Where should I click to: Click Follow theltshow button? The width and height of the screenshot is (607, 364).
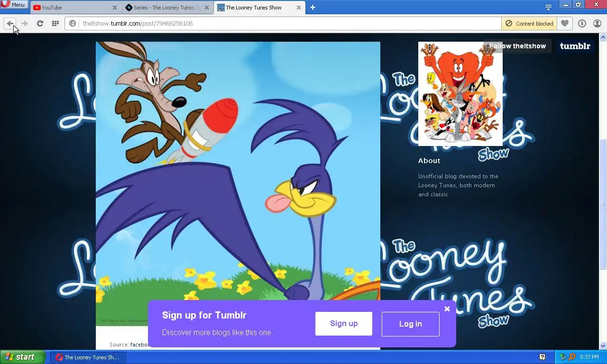(517, 46)
